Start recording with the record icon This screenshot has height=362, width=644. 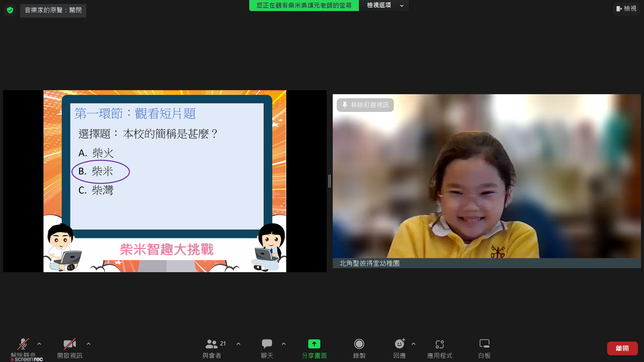[359, 344]
